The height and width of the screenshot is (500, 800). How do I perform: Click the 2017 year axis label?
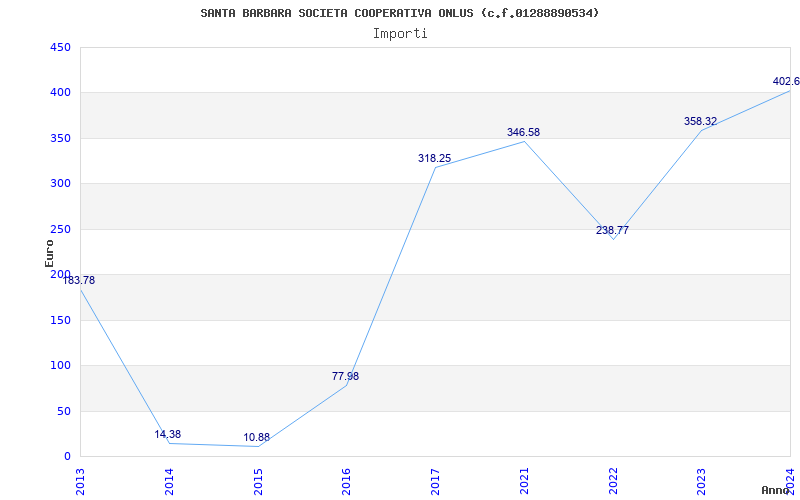point(435,481)
